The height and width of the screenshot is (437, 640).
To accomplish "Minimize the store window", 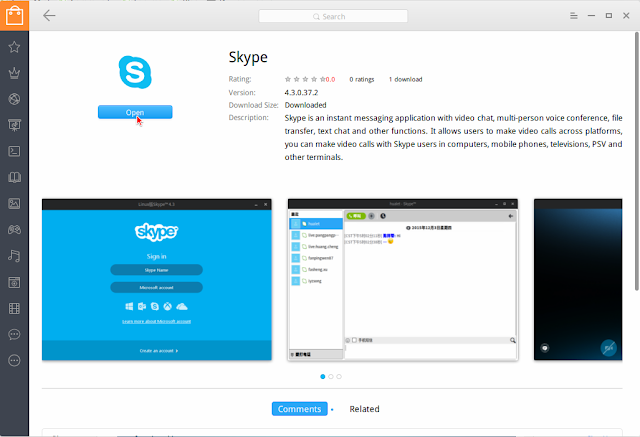I will 591,16.
